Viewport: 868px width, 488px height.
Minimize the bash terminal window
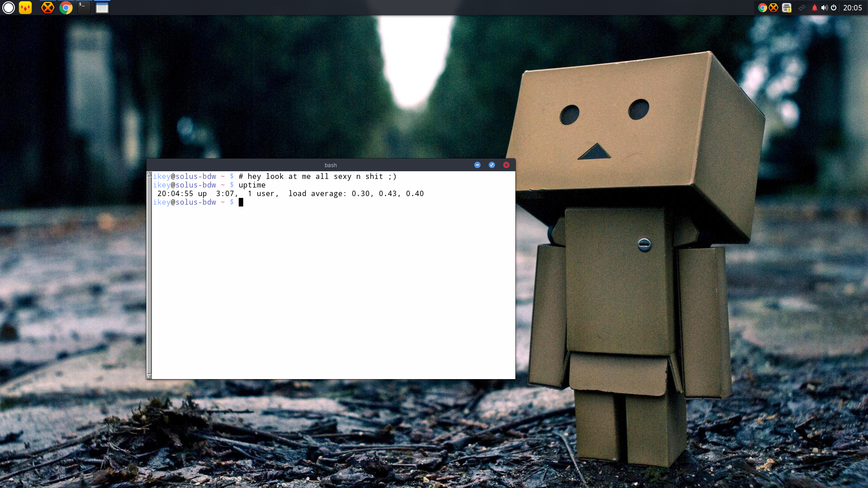477,165
